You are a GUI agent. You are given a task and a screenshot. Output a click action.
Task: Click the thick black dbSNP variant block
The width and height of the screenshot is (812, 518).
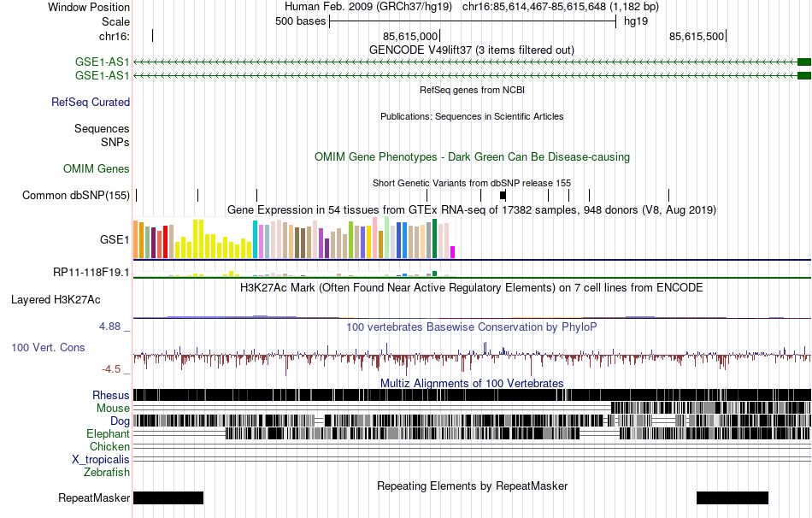[x=503, y=195]
